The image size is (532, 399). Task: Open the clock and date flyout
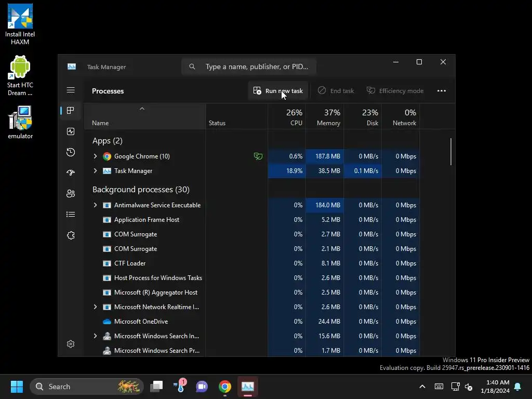pyautogui.click(x=495, y=387)
